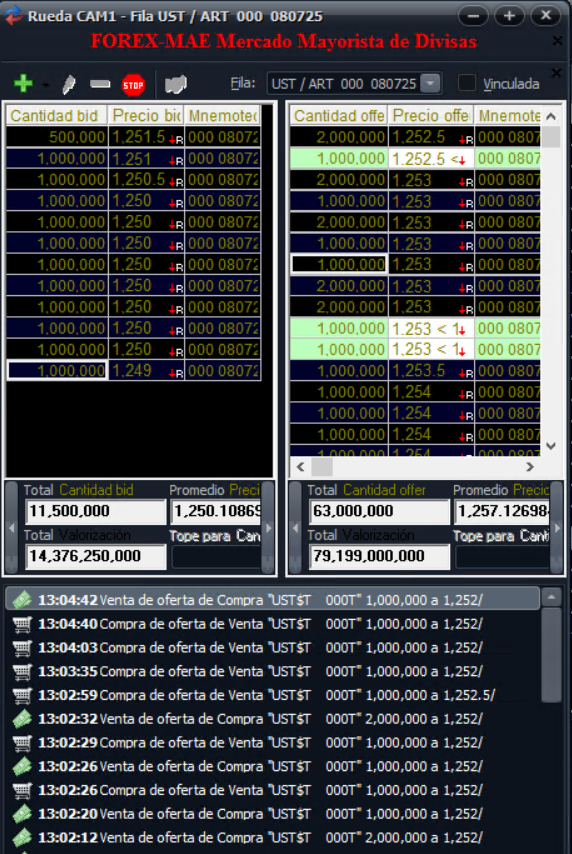Click the bid summary panel right arrow

click(x=267, y=527)
